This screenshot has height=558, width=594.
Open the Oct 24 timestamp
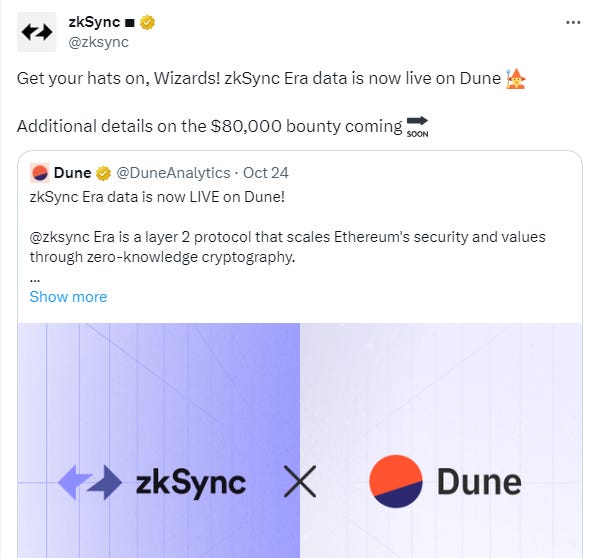click(x=266, y=173)
